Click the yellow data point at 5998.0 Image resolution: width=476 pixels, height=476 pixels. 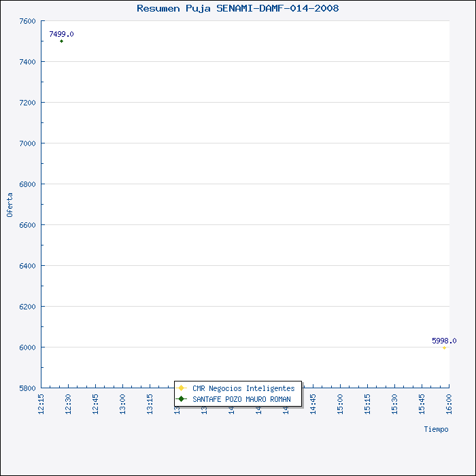coord(444,347)
